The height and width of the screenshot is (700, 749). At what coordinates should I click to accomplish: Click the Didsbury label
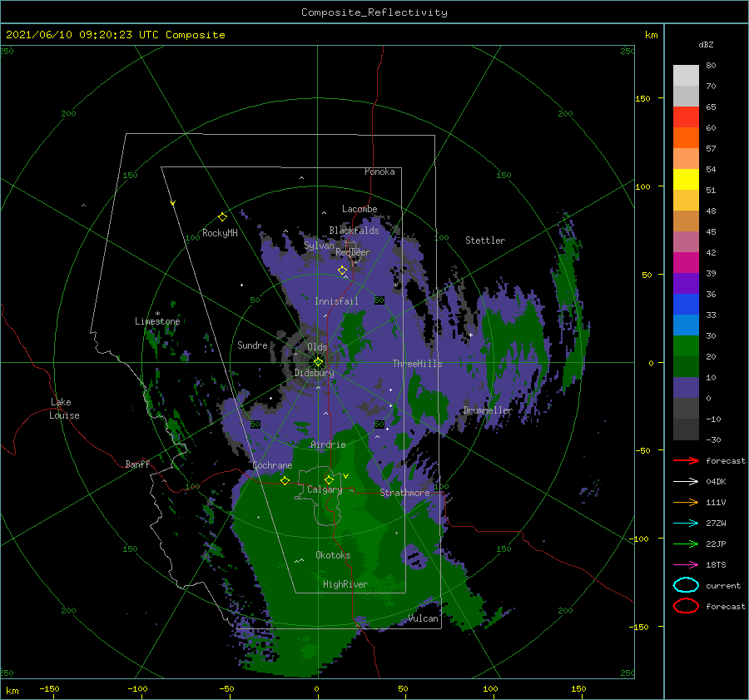(x=315, y=373)
